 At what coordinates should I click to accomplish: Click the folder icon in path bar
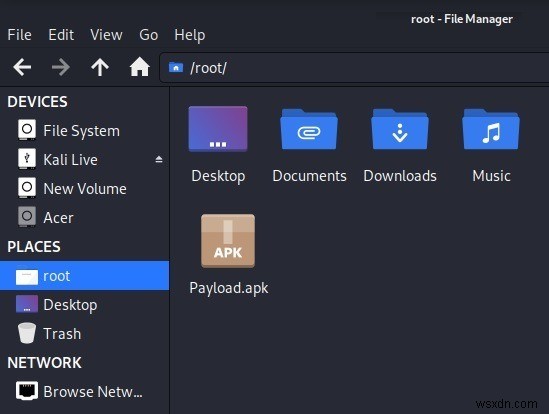pos(176,67)
